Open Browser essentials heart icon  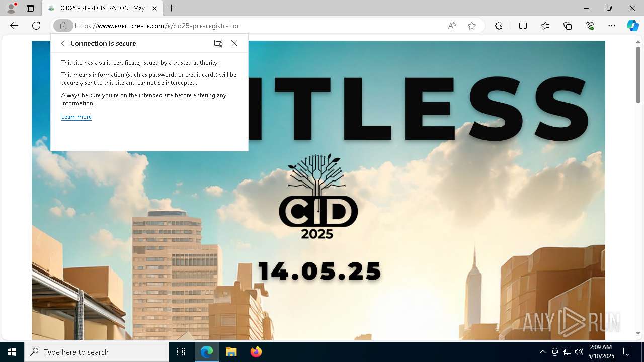coord(590,26)
